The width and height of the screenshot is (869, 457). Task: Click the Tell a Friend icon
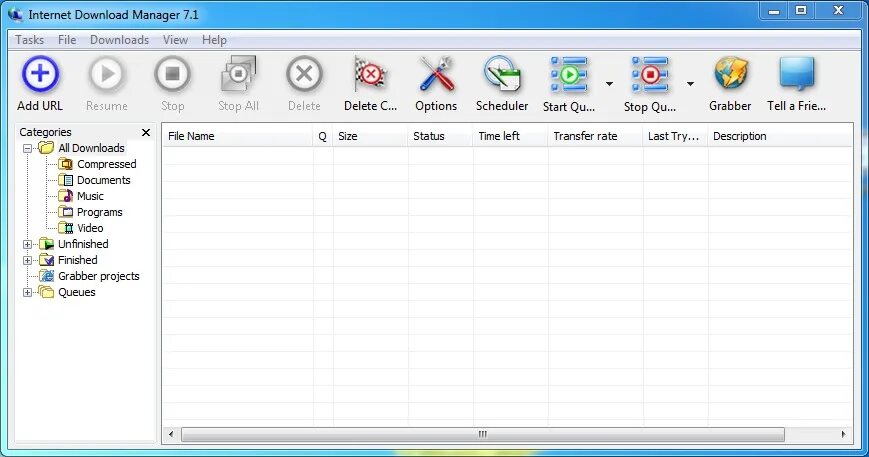pos(797,74)
